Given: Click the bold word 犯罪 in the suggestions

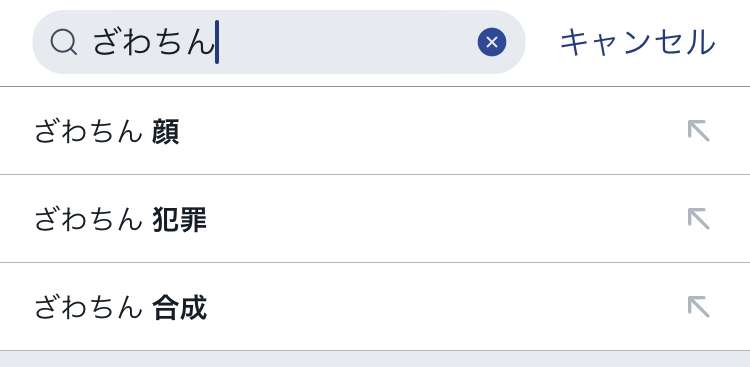Looking at the screenshot, I should 179,220.
